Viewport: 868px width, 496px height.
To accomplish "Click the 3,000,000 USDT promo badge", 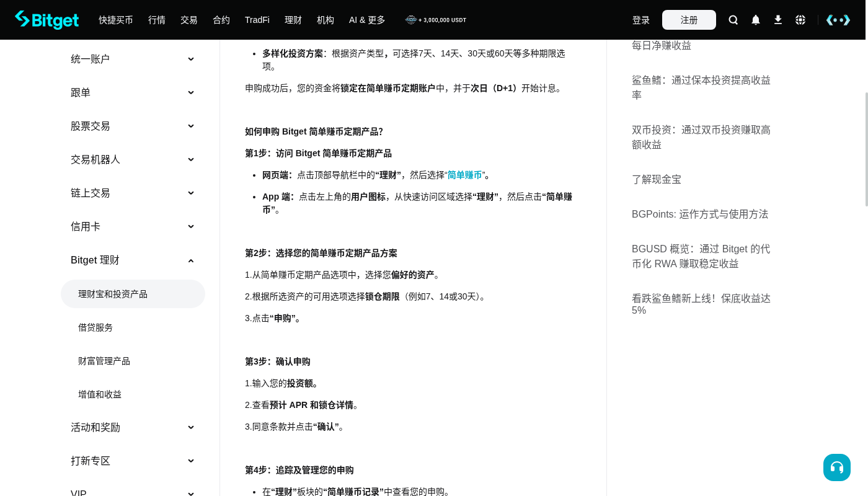I will pyautogui.click(x=436, y=20).
